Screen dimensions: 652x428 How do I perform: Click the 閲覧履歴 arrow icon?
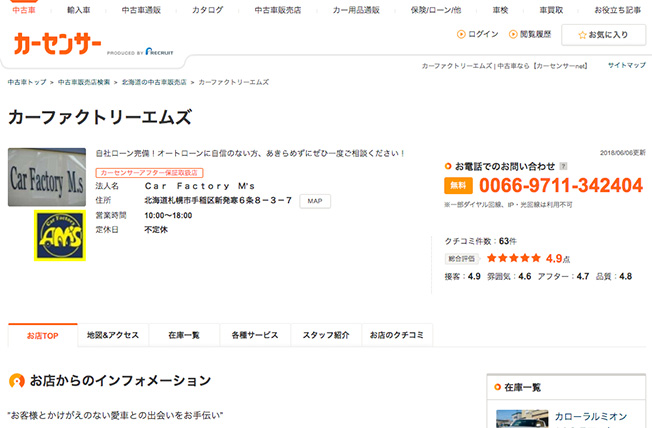coord(513,34)
